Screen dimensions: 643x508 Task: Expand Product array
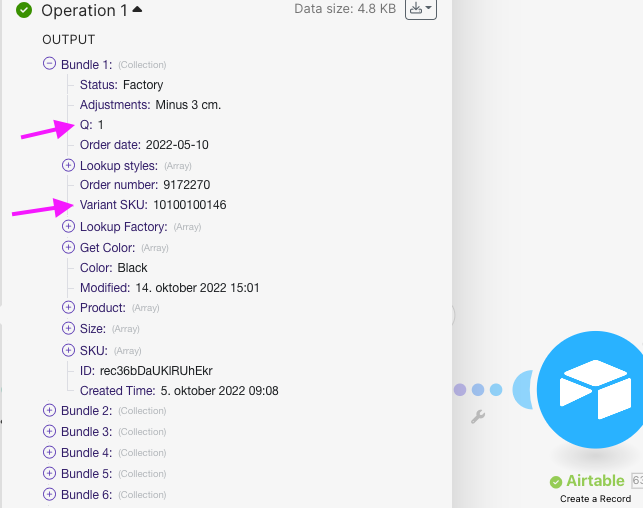point(68,307)
